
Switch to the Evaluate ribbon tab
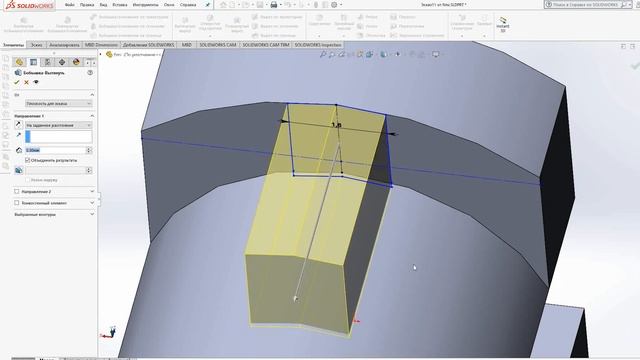[64, 45]
